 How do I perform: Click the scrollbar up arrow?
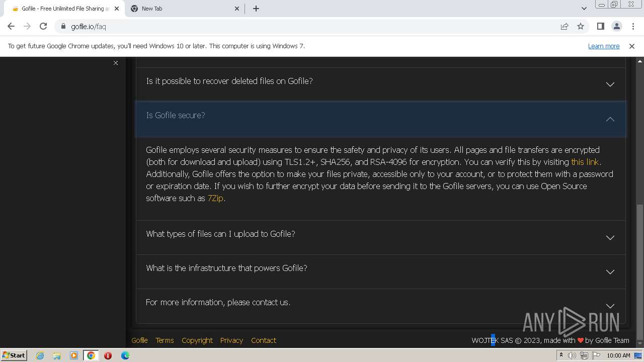pos(639,60)
